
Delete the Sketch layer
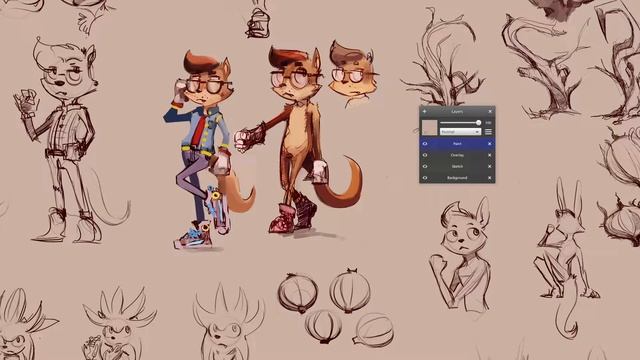tap(489, 167)
